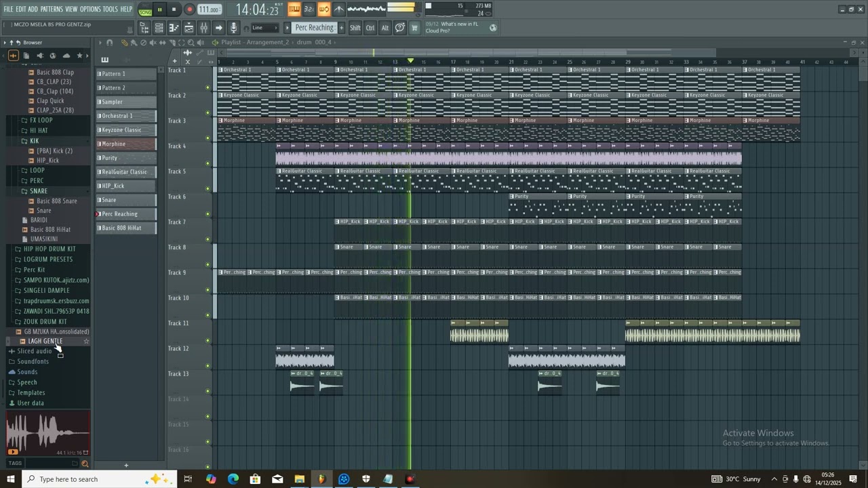
Task: Open the FILE menu
Action: (x=8, y=9)
